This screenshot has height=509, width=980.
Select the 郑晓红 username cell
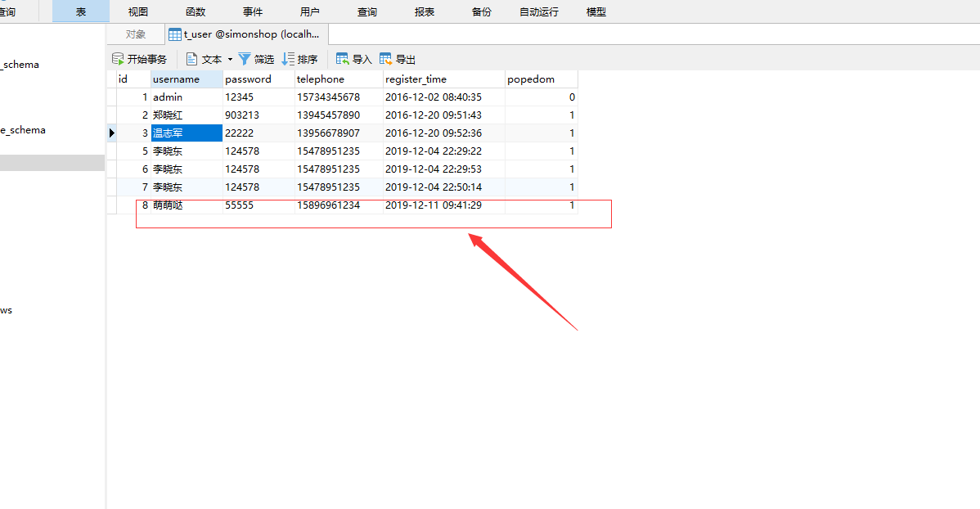point(187,115)
